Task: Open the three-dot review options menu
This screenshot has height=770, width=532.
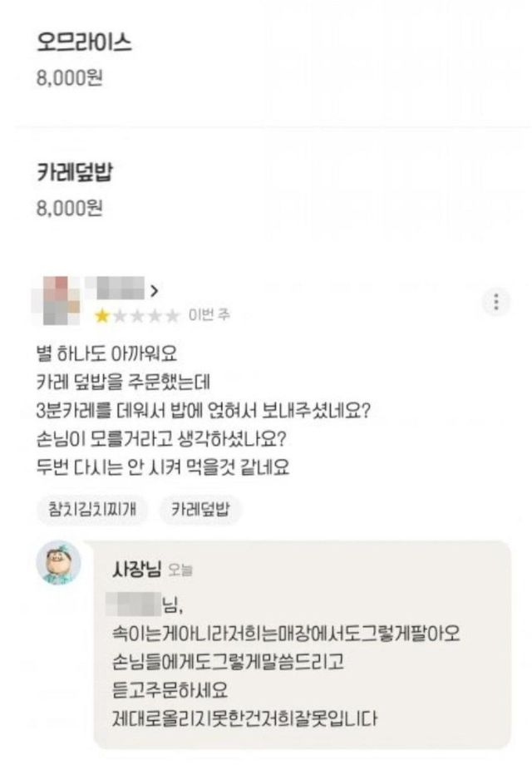Action: (x=495, y=301)
